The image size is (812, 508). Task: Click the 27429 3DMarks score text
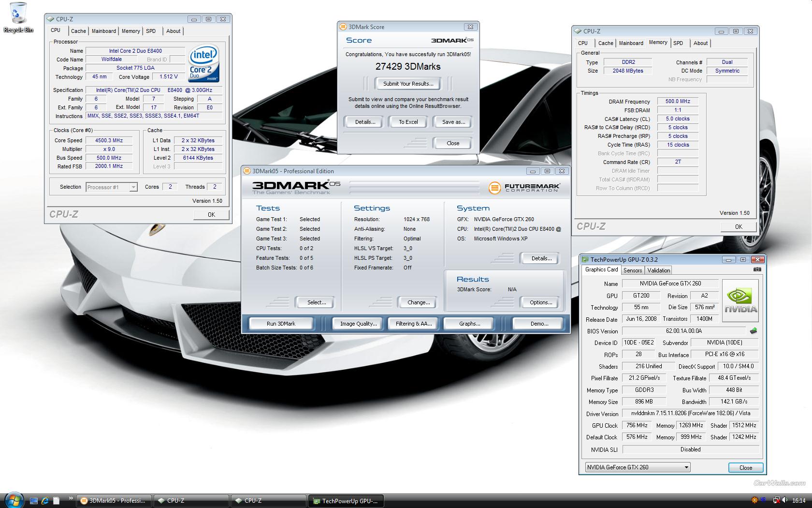tap(408, 67)
